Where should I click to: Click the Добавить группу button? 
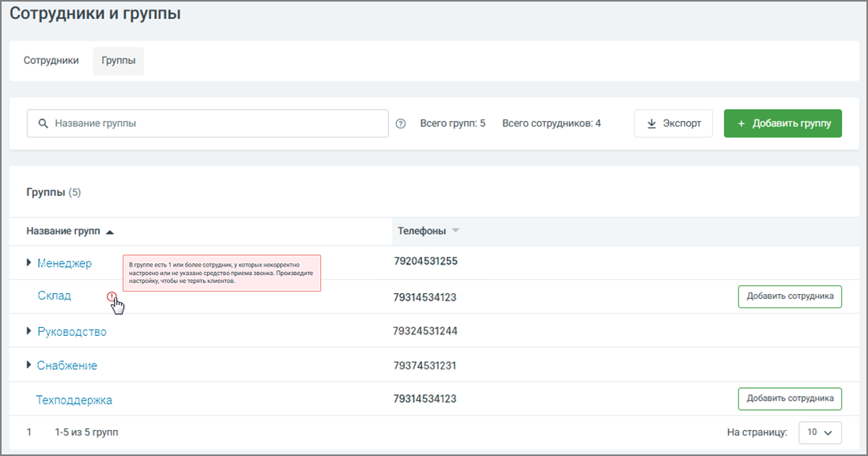pos(783,123)
